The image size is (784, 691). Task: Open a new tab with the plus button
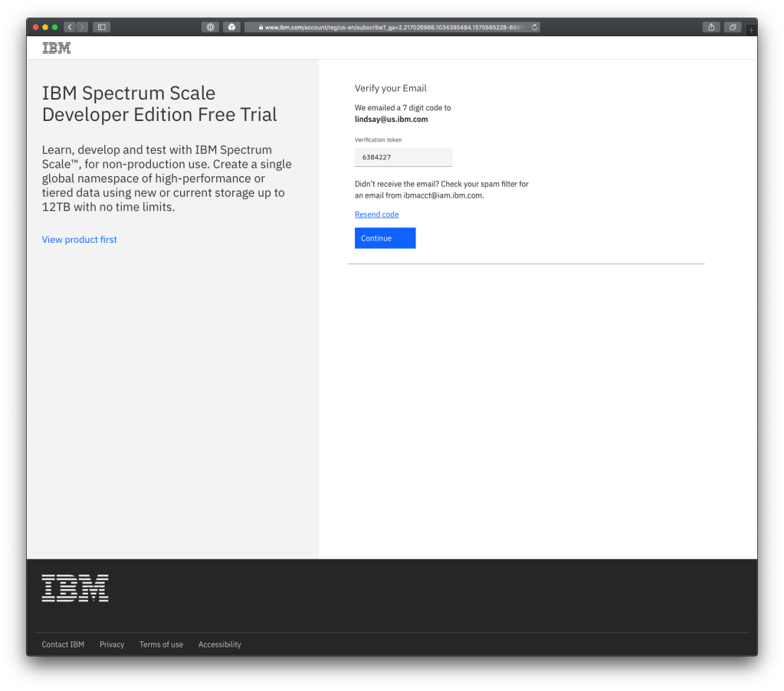point(750,29)
